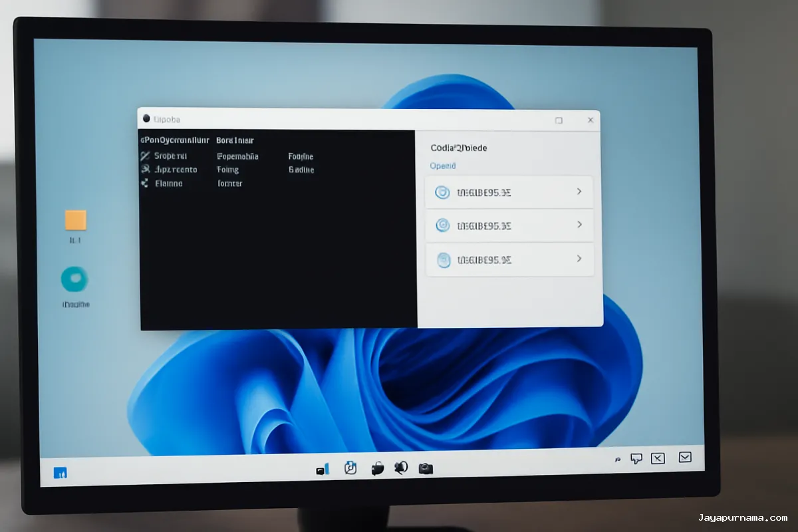Click the icon beside the 'Srope ml' row
Viewport: 798px width, 532px height.
146,156
